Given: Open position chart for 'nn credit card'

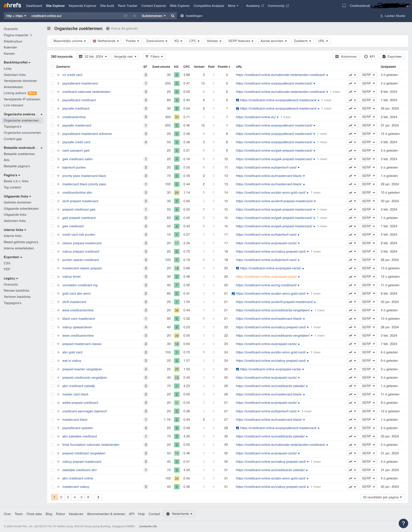Looking at the screenshot, I should 352,75.
